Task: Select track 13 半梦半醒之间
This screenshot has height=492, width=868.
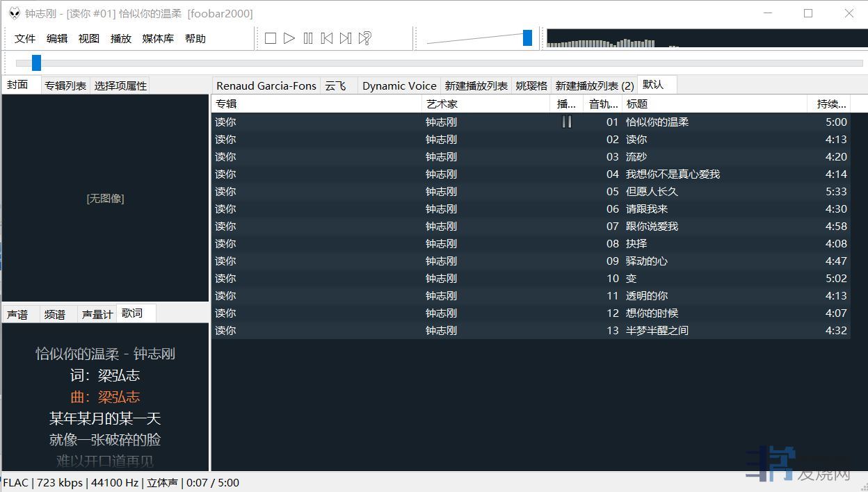Action: [x=657, y=330]
